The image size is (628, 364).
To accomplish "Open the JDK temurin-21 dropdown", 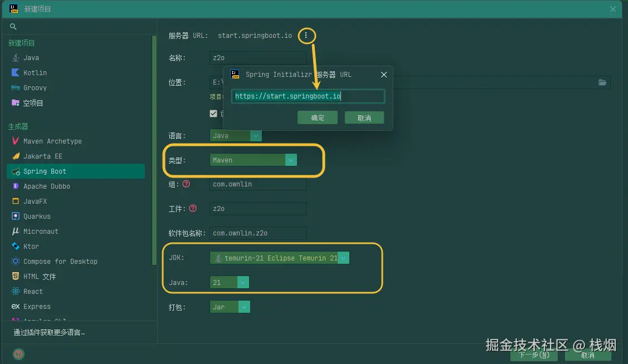I will point(280,258).
